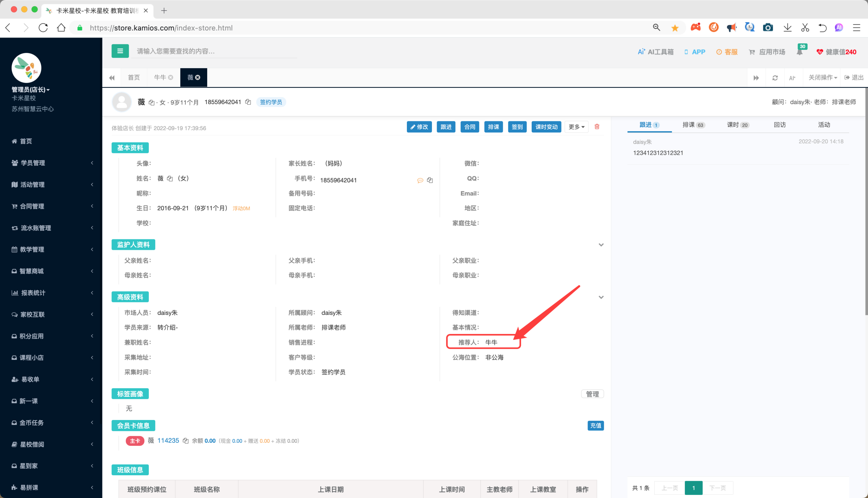The width and height of the screenshot is (868, 498).
Task: Click the 退出 logout link
Action: pyautogui.click(x=854, y=78)
